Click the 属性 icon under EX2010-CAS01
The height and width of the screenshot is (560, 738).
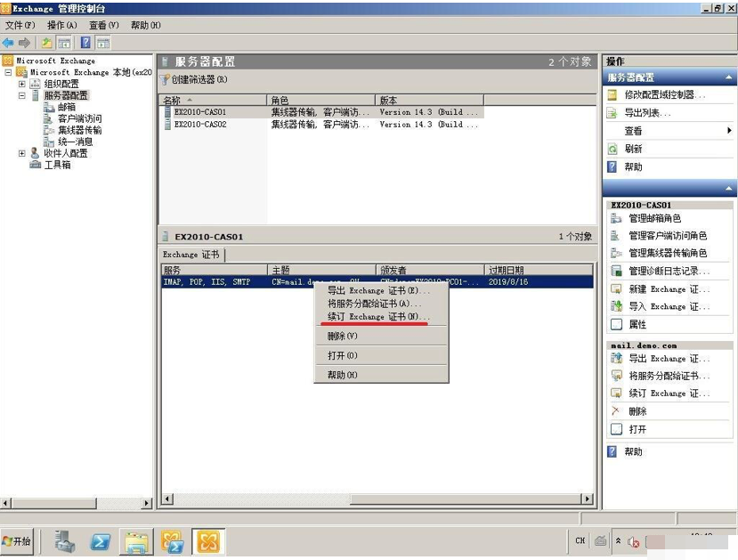coord(616,324)
